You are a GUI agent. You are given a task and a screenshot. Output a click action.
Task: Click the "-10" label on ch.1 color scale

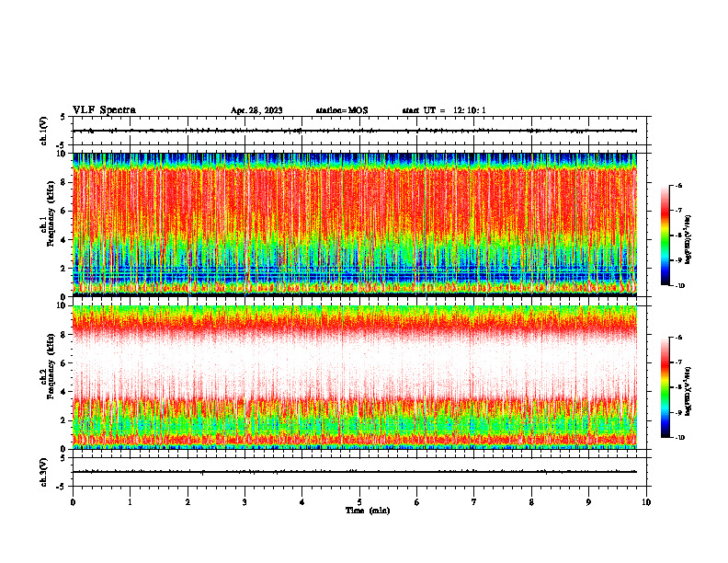point(679,285)
